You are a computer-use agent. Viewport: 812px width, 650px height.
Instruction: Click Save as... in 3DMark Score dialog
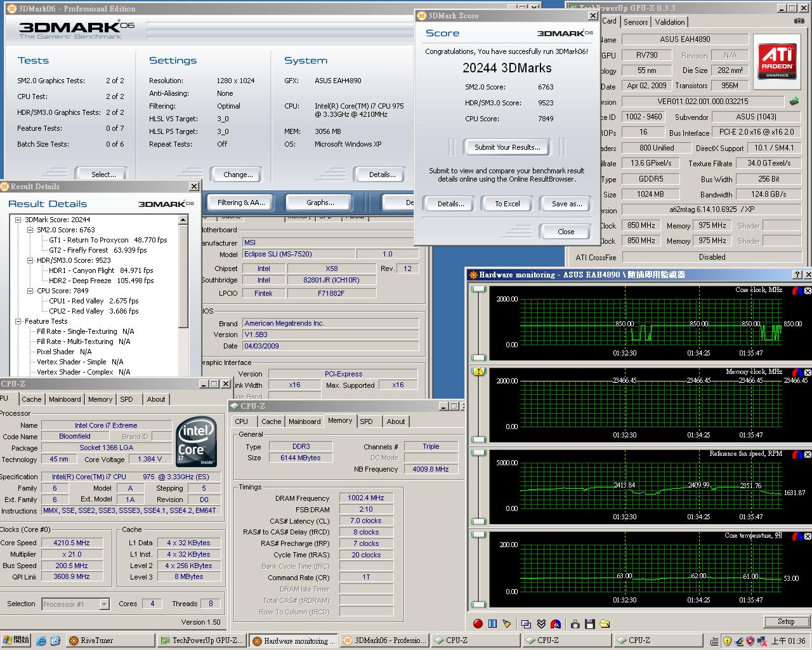click(566, 204)
